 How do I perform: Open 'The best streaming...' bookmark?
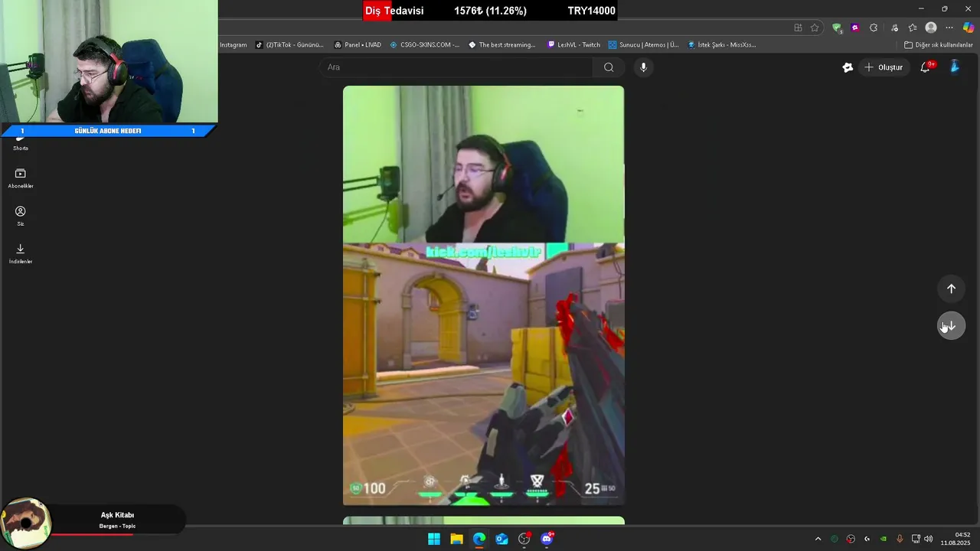click(502, 45)
